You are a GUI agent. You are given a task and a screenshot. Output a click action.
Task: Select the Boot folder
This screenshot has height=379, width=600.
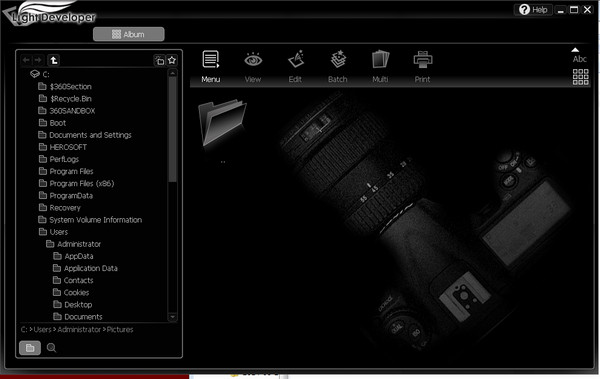(52, 123)
